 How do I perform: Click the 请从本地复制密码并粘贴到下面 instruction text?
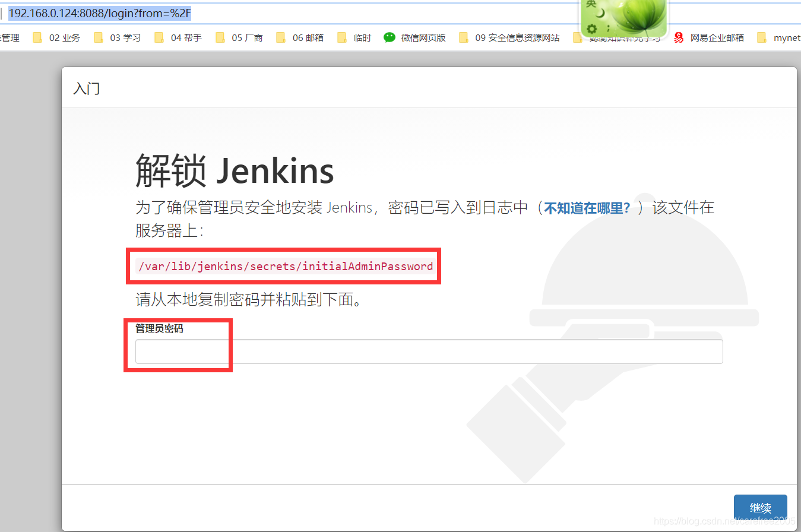248,299
